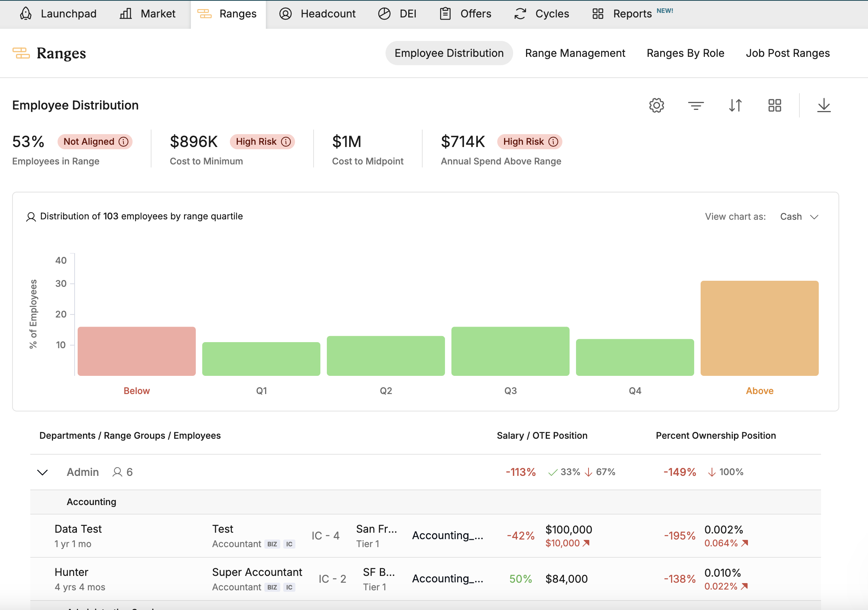Click info icon beside $896K High Risk

coord(286,142)
